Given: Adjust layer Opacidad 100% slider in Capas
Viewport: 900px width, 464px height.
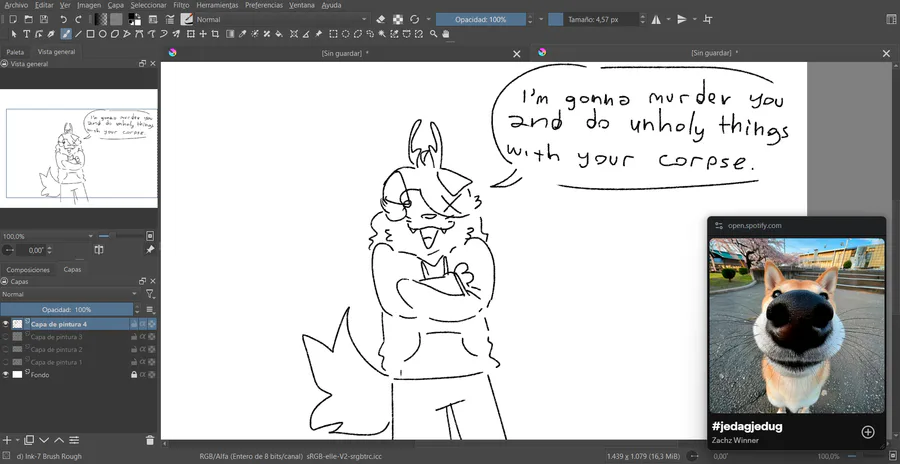Looking at the screenshot, I should tap(67, 310).
